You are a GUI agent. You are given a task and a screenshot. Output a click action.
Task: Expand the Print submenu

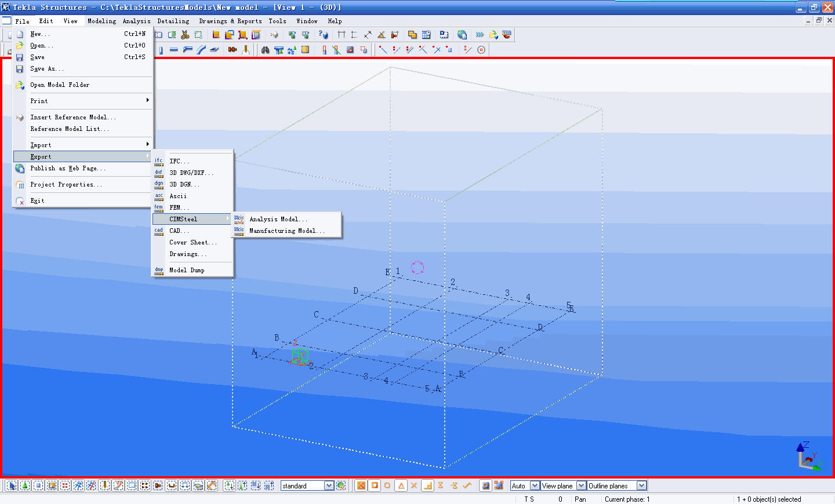(83, 101)
